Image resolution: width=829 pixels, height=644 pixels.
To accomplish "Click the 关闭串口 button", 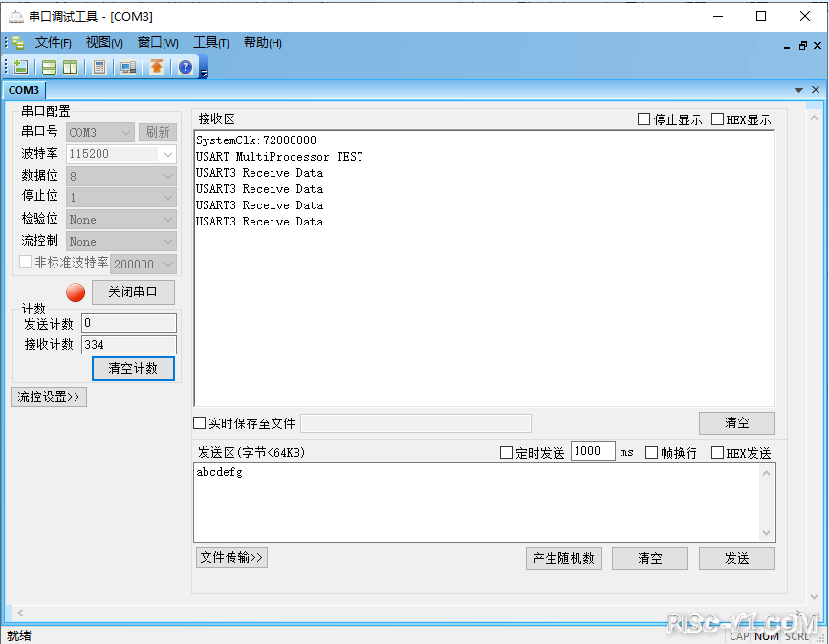I will (133, 292).
